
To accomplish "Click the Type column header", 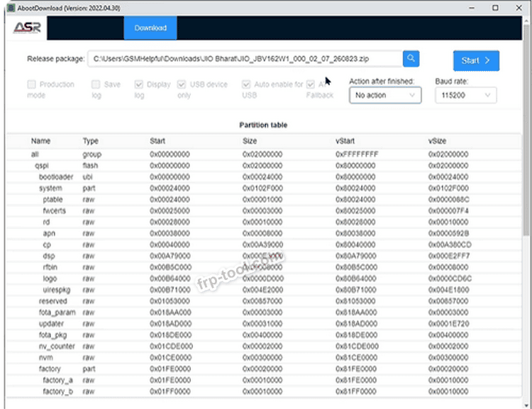I will pyautogui.click(x=91, y=141).
